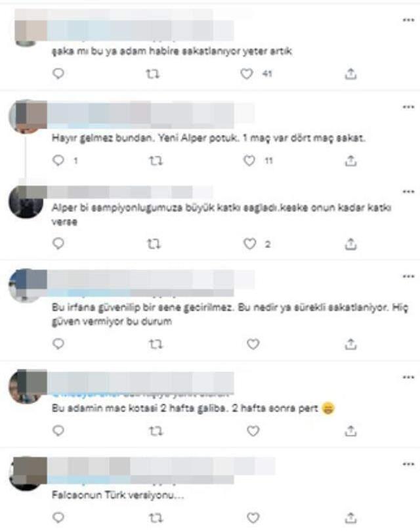Retweet the 'mac kotasi 2 hafta' tweet
The width and height of the screenshot is (420, 531).
(156, 431)
